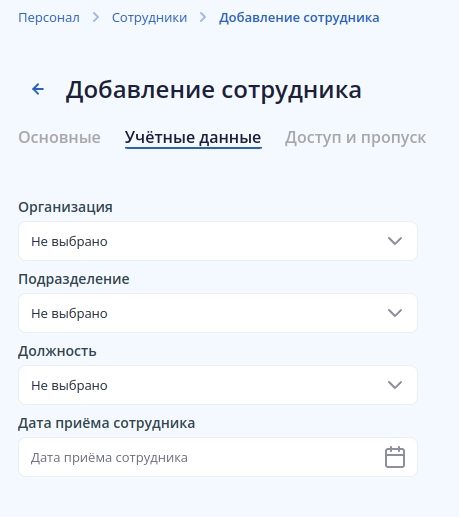The height and width of the screenshot is (517, 459).
Task: Switch to the Доступ и пропуск tab
Action: pos(355,137)
